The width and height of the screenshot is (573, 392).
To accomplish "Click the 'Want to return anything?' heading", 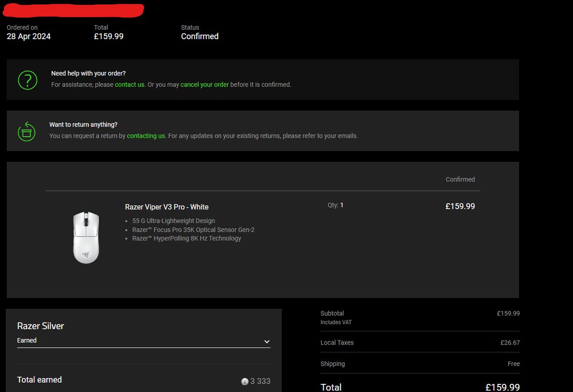I will click(83, 125).
